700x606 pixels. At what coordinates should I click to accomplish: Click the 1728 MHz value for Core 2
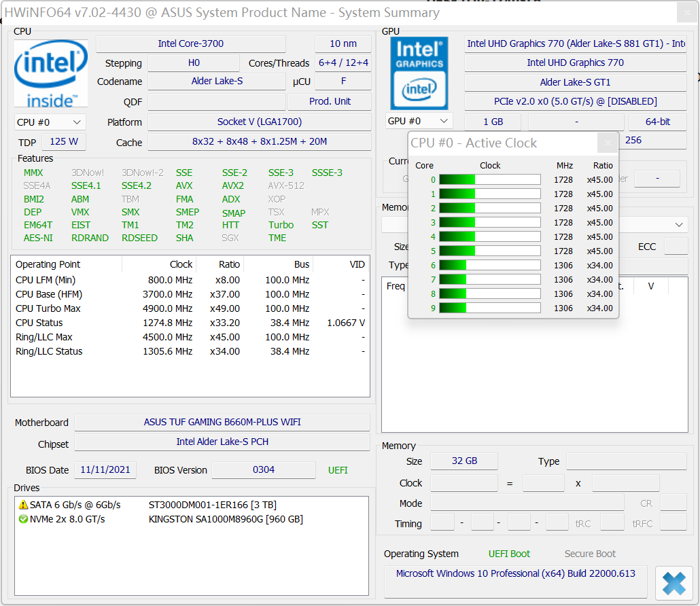pyautogui.click(x=563, y=209)
